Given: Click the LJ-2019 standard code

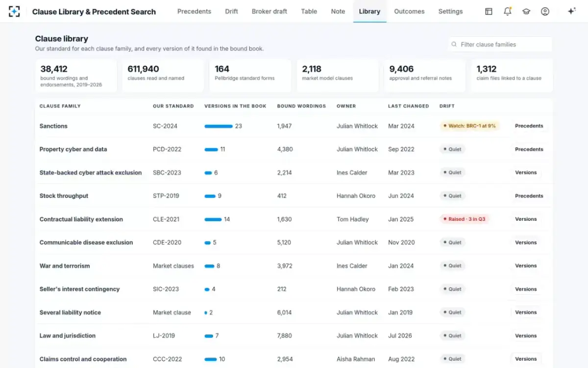Looking at the screenshot, I should coord(163,336).
